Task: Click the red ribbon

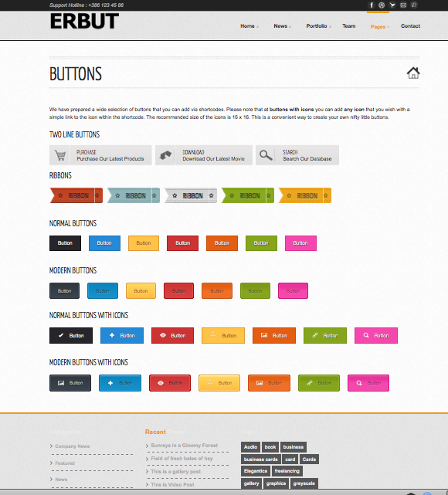Action: [76, 195]
